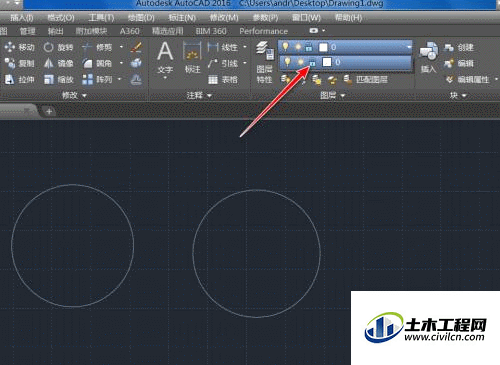Select the Fillet (圆角) tool
Viewport: 500px width, 365px height.
tap(97, 63)
